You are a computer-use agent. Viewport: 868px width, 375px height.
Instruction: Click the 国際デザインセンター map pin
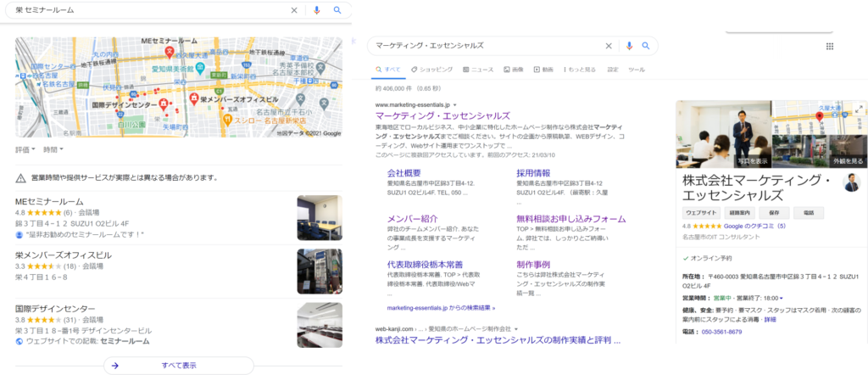(x=164, y=104)
